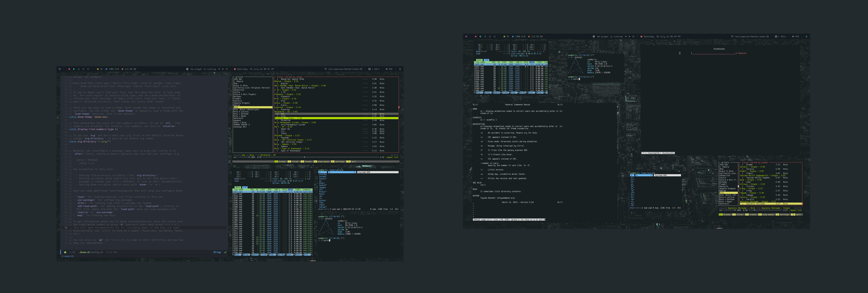
Task: Select the Main tab in right htop
Action: [x=480, y=60]
